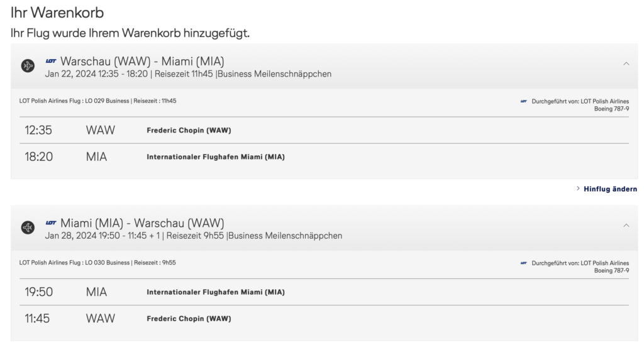Click the outbound flight airplane icon
644x345 pixels.
28,66
